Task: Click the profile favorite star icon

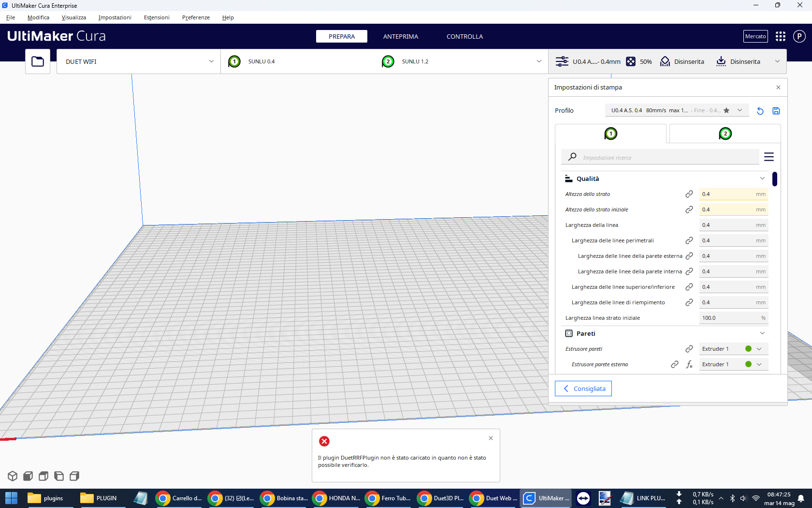Action: click(x=726, y=110)
